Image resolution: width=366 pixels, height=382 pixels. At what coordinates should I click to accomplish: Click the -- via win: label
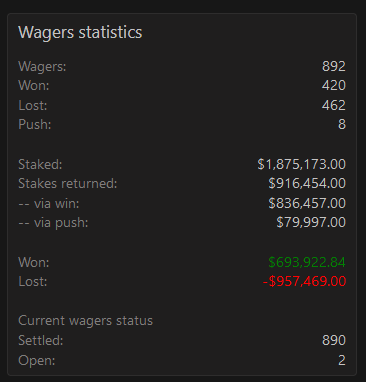(49, 203)
